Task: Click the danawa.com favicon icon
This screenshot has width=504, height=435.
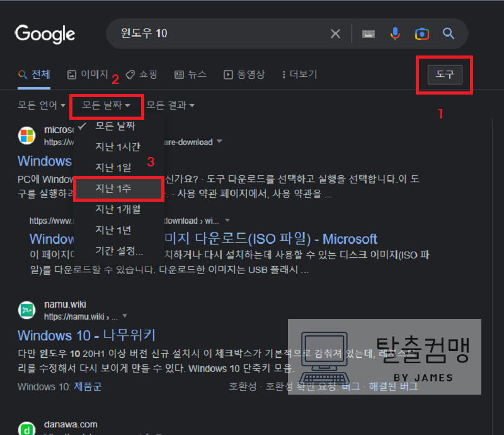Action: point(27,429)
